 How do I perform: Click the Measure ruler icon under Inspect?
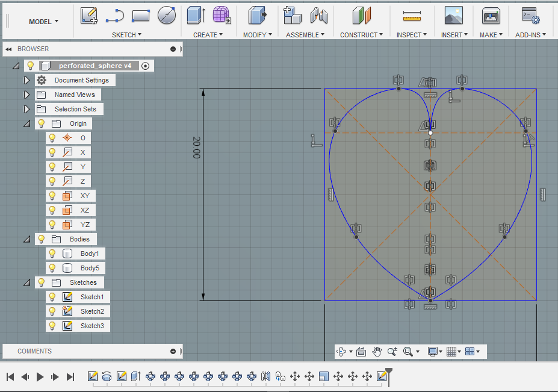pyautogui.click(x=412, y=16)
